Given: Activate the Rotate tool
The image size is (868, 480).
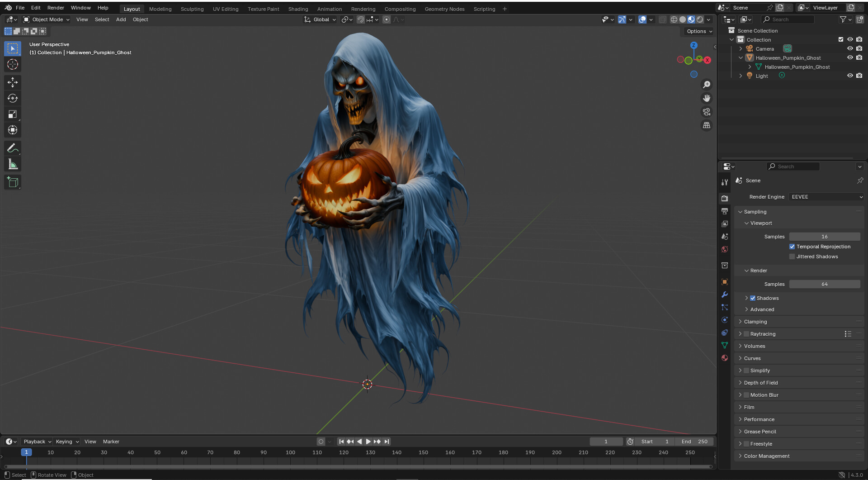Looking at the screenshot, I should [13, 98].
